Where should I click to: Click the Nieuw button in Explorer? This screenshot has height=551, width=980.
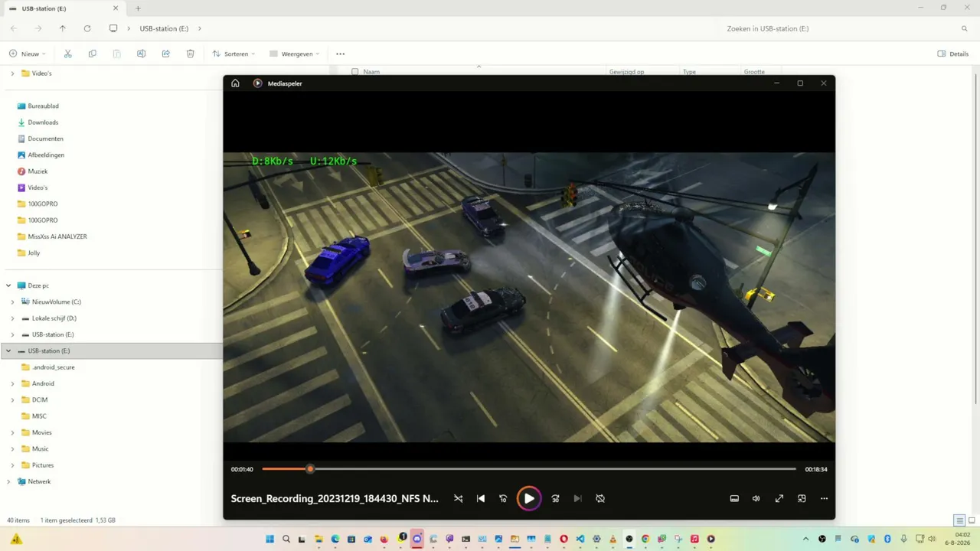coord(28,54)
